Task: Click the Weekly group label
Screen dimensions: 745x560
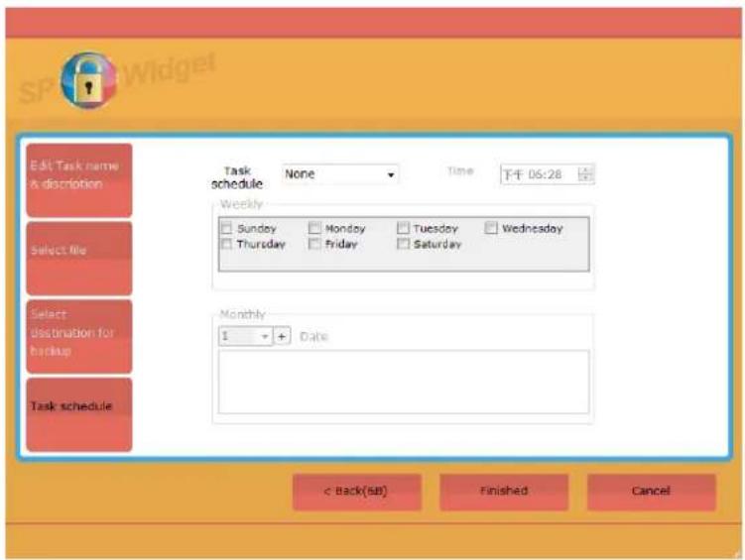Action: coord(241,204)
